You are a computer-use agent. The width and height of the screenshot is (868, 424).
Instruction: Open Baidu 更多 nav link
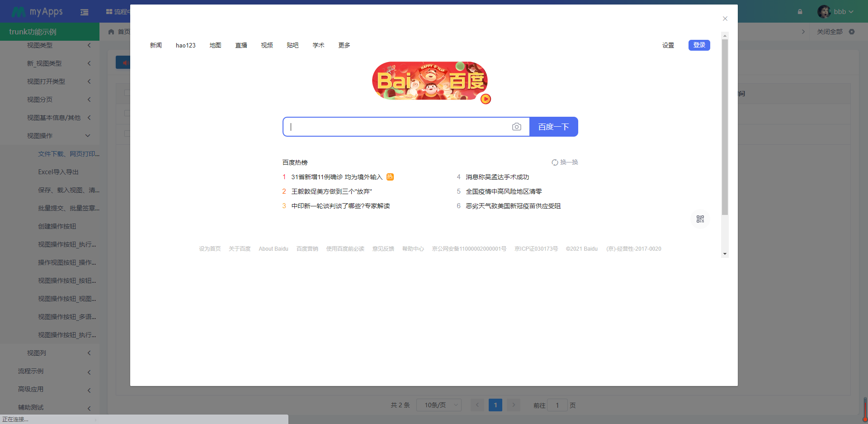[344, 45]
